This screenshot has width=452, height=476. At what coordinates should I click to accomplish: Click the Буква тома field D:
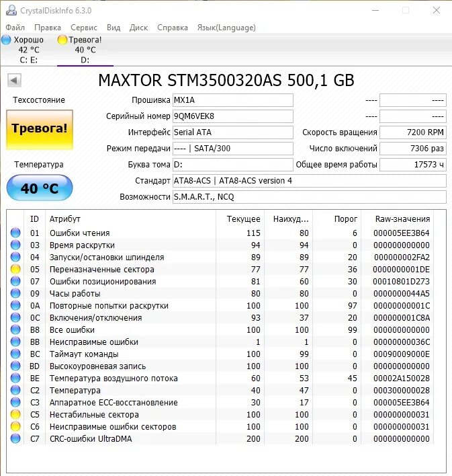coord(233,165)
